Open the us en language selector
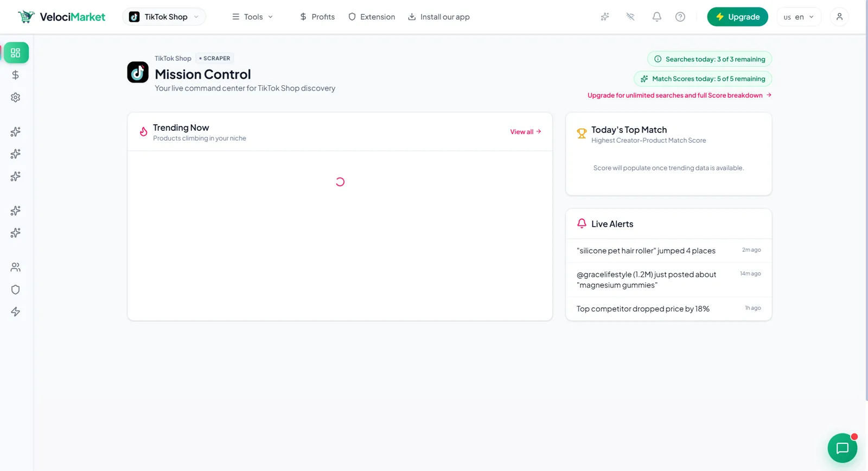This screenshot has width=868, height=471. [799, 17]
